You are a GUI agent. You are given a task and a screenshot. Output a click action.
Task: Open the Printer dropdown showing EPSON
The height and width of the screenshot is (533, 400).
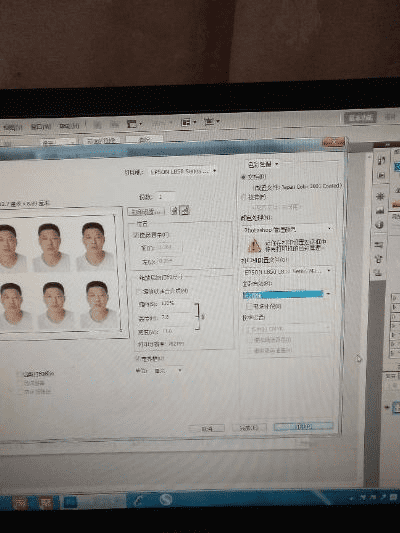(184, 172)
